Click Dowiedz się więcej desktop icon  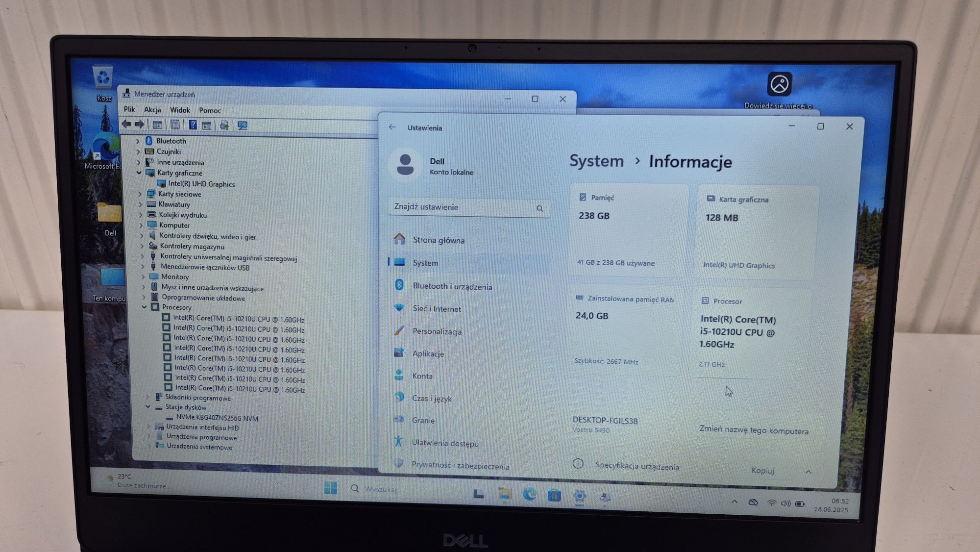(x=779, y=91)
